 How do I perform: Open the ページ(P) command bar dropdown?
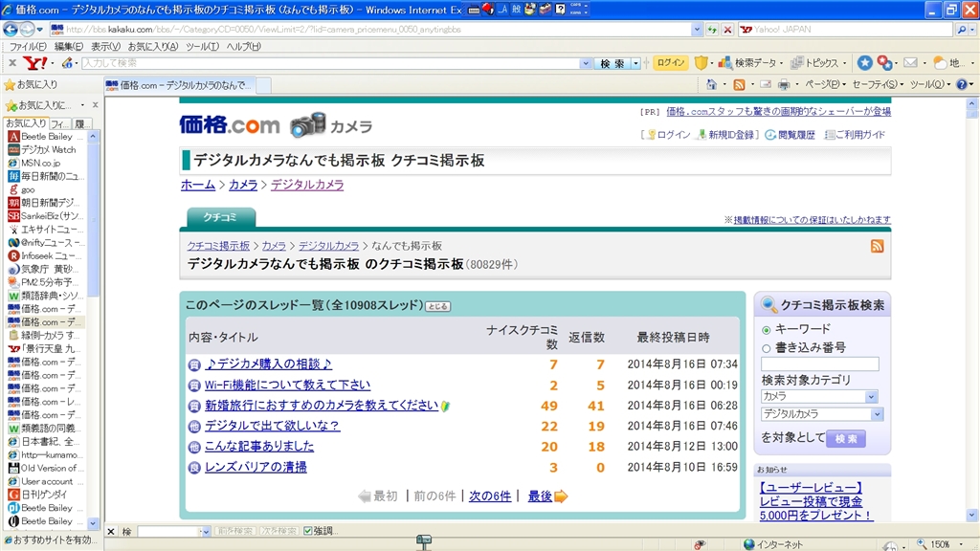[826, 85]
